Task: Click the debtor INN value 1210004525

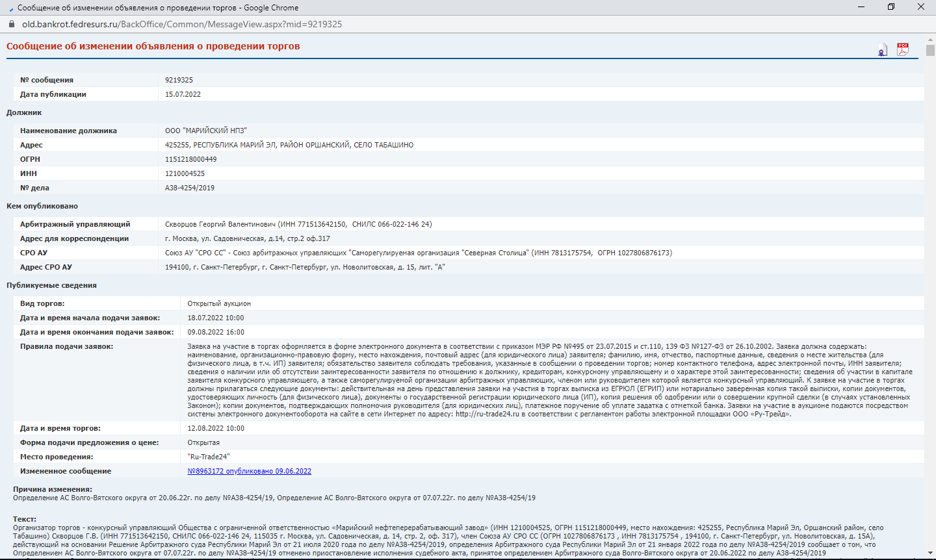Action: pos(185,173)
